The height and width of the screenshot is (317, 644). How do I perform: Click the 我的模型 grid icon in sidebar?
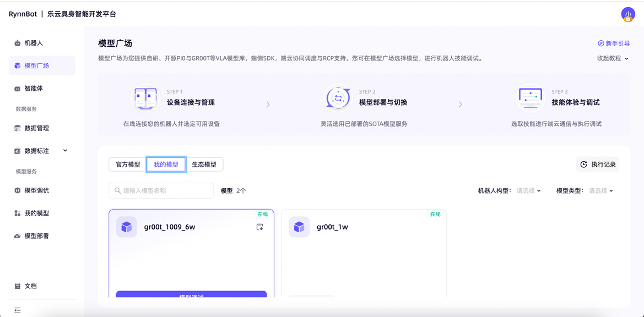pyautogui.click(x=17, y=213)
